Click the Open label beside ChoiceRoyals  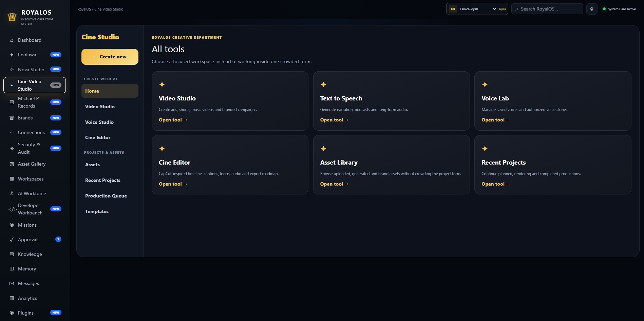pyautogui.click(x=502, y=9)
